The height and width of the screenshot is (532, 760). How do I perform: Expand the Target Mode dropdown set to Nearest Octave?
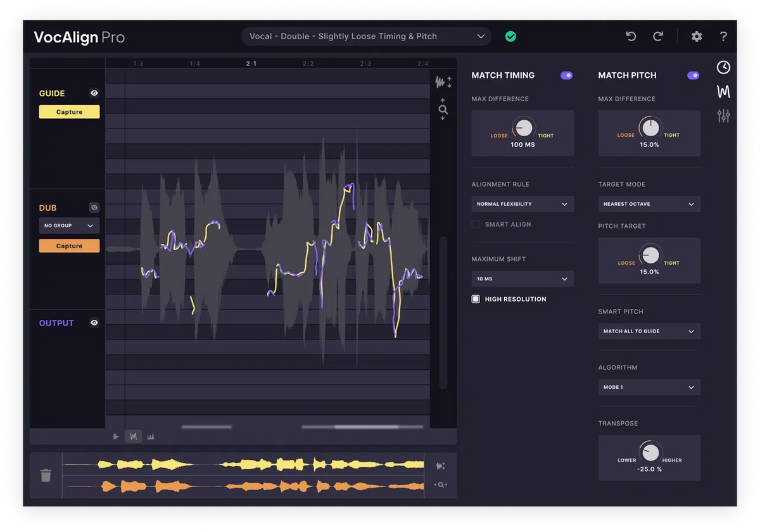649,203
